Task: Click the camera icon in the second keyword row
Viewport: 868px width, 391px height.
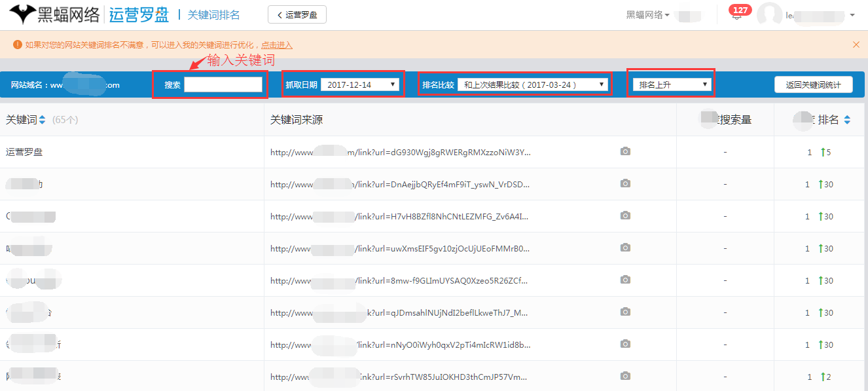Action: point(625,184)
